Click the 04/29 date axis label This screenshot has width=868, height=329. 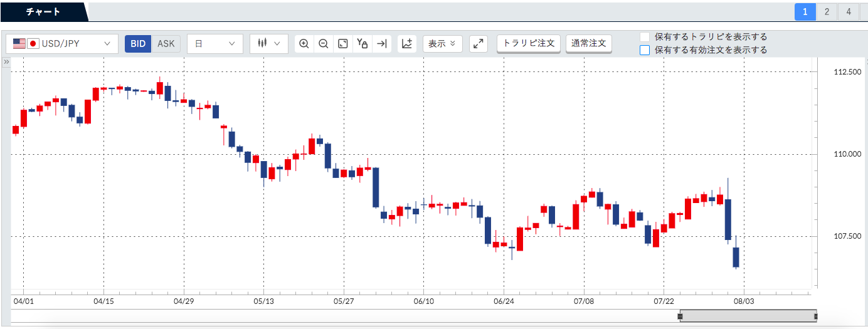tap(184, 301)
